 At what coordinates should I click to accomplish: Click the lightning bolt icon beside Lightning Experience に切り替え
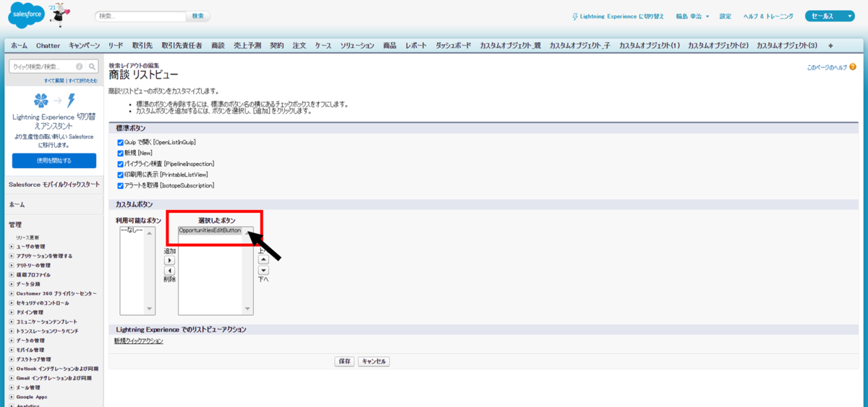click(575, 16)
